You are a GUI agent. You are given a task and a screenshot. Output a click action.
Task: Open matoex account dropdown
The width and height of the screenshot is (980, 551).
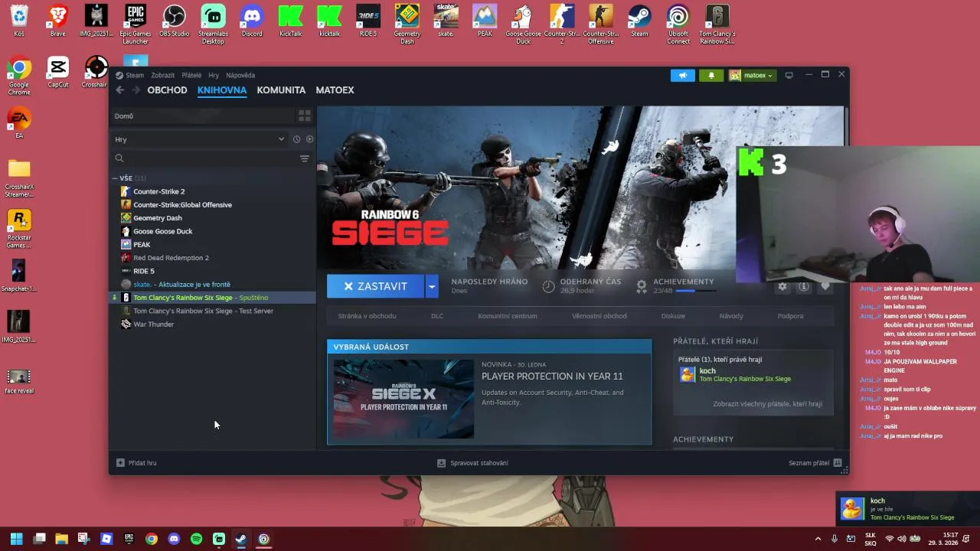(x=751, y=75)
